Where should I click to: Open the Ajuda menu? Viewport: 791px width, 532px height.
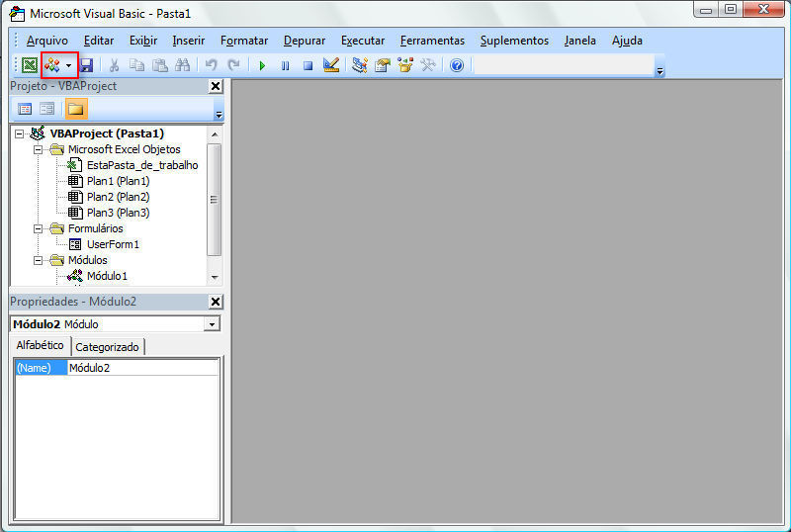(627, 41)
